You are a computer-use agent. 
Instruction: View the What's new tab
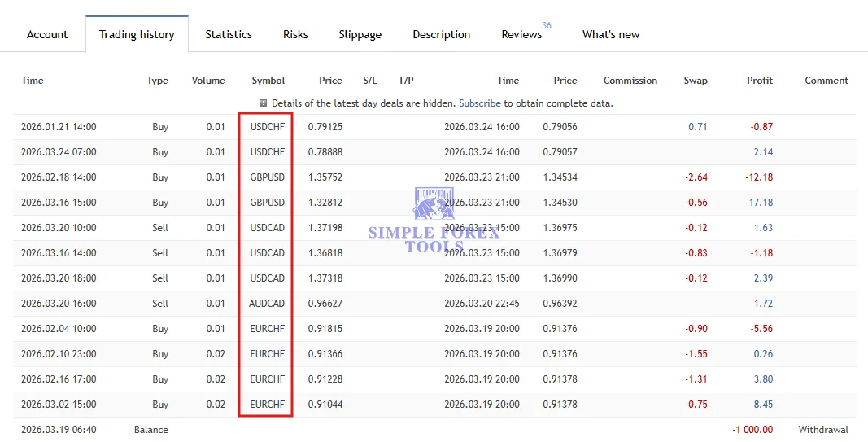tap(611, 34)
